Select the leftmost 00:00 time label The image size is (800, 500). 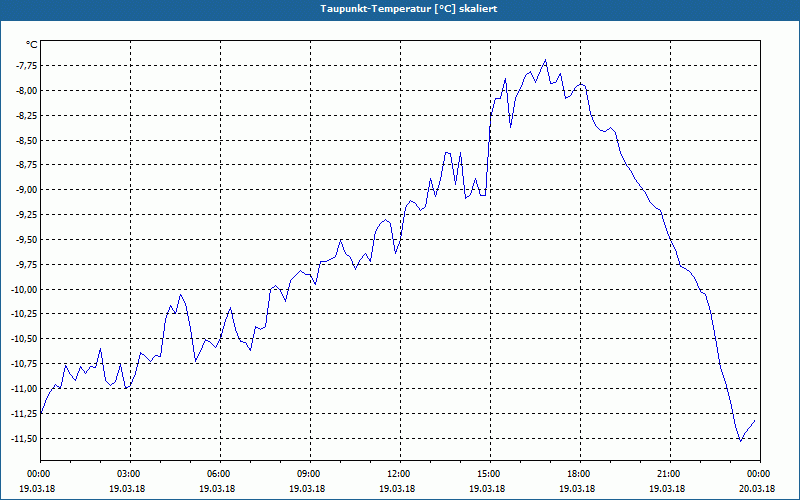(38, 474)
